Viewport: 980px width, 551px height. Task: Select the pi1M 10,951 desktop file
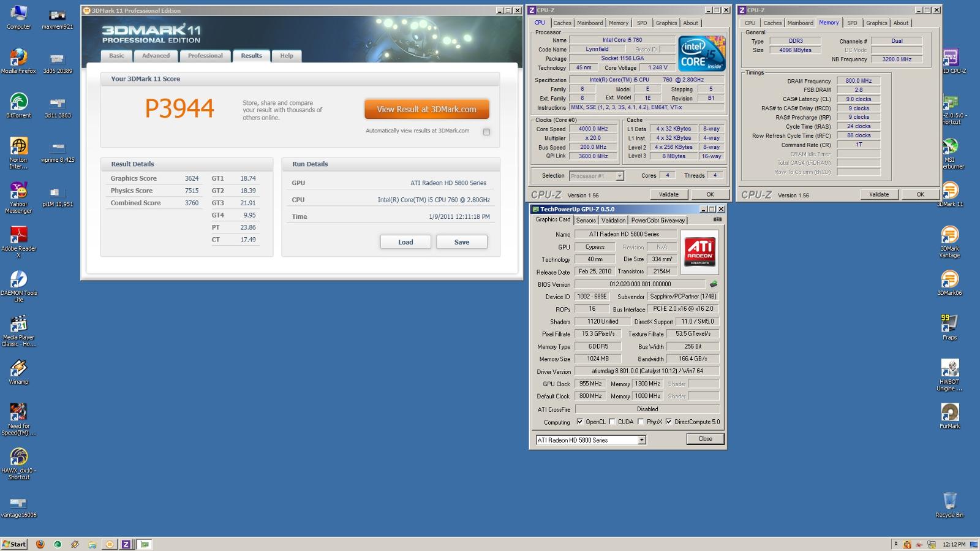point(58,196)
